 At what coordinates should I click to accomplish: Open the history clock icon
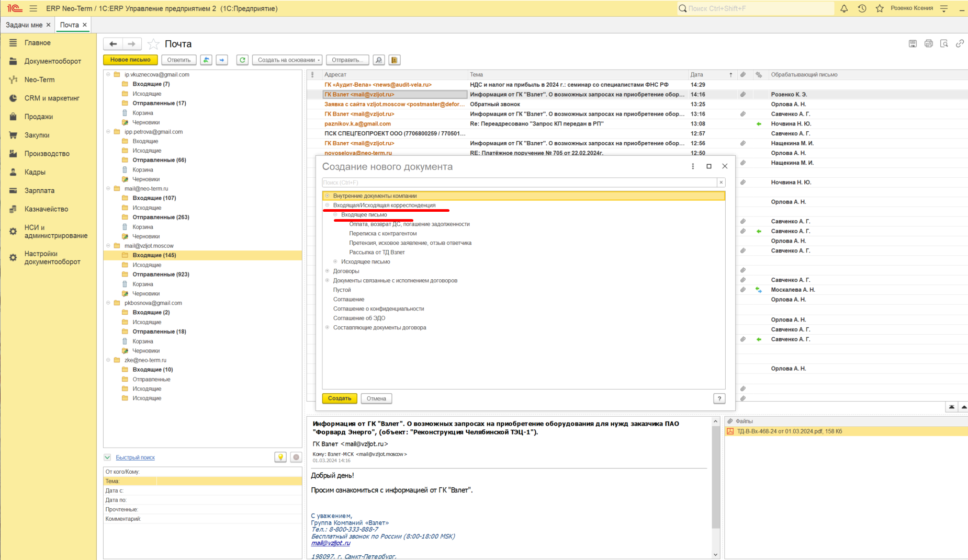tap(862, 8)
